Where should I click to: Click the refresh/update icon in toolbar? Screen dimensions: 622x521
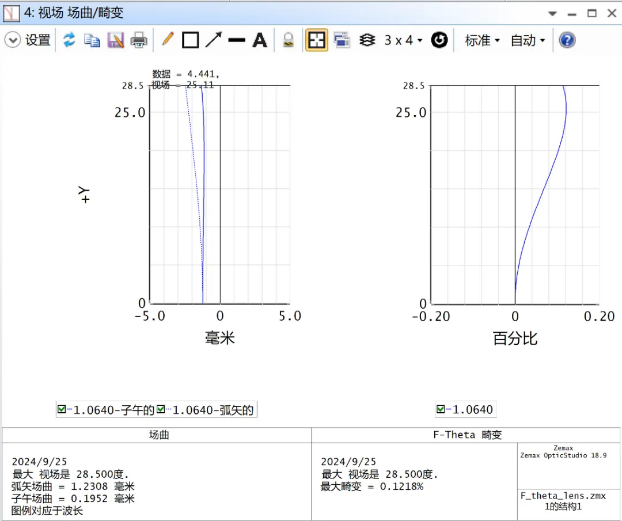point(69,41)
